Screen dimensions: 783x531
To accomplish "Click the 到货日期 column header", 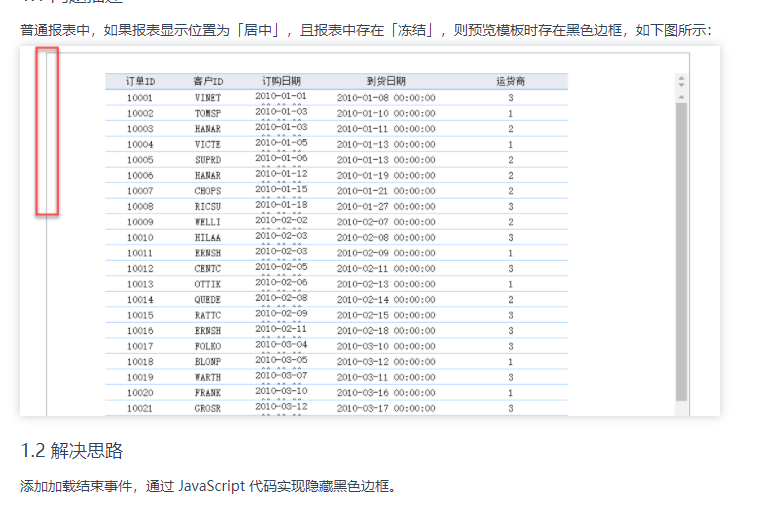I will (x=386, y=81).
